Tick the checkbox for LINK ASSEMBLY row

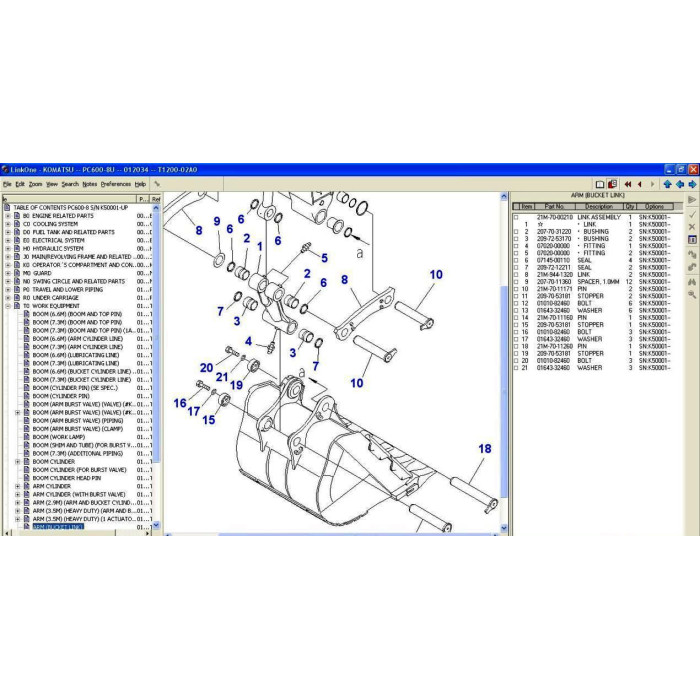(x=516, y=217)
